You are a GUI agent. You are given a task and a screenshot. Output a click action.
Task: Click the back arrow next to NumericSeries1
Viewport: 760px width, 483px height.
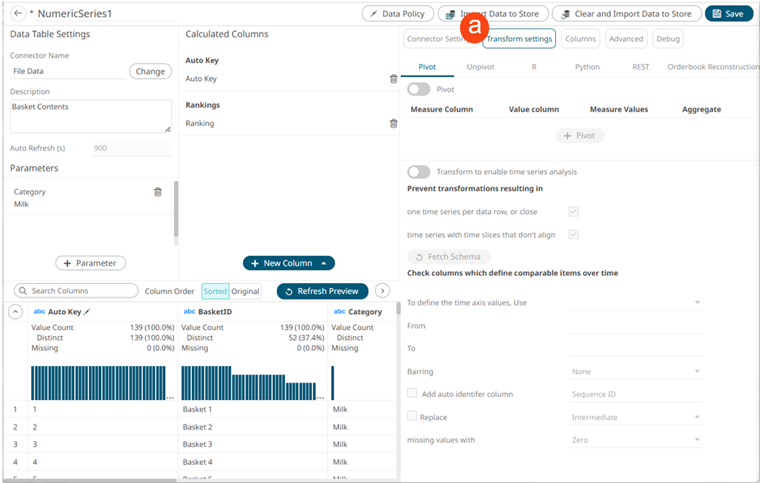tap(17, 13)
